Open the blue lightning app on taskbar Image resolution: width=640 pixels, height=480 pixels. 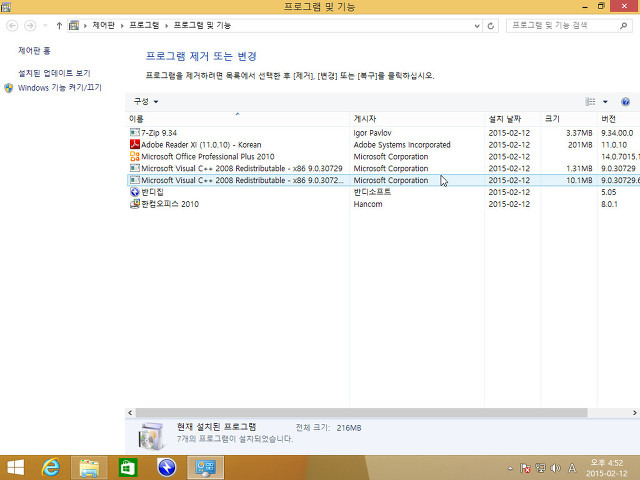coord(167,468)
